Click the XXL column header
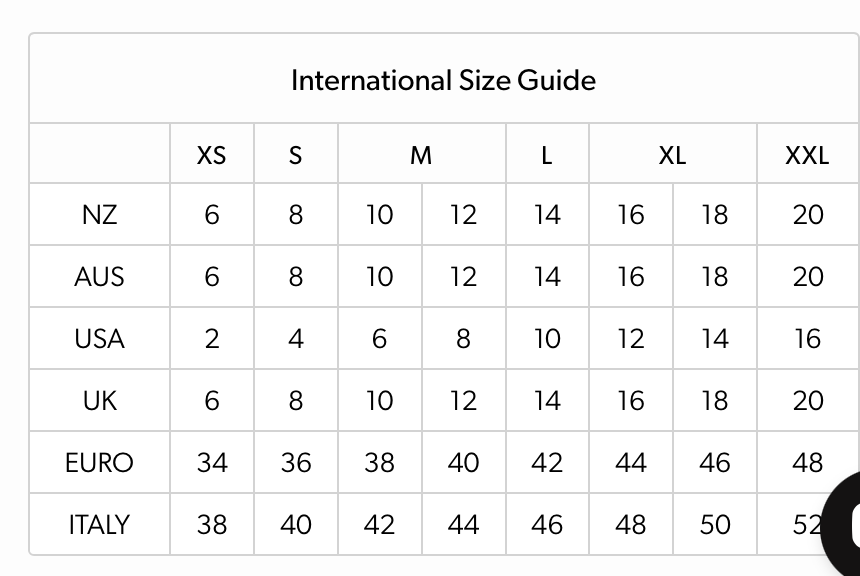860x576 pixels. [806, 155]
